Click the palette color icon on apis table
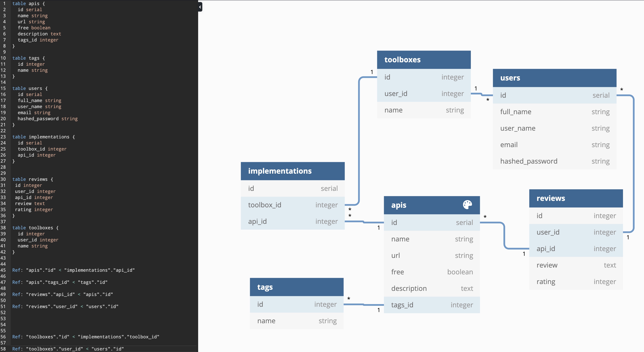644x352 pixels. pyautogui.click(x=467, y=205)
